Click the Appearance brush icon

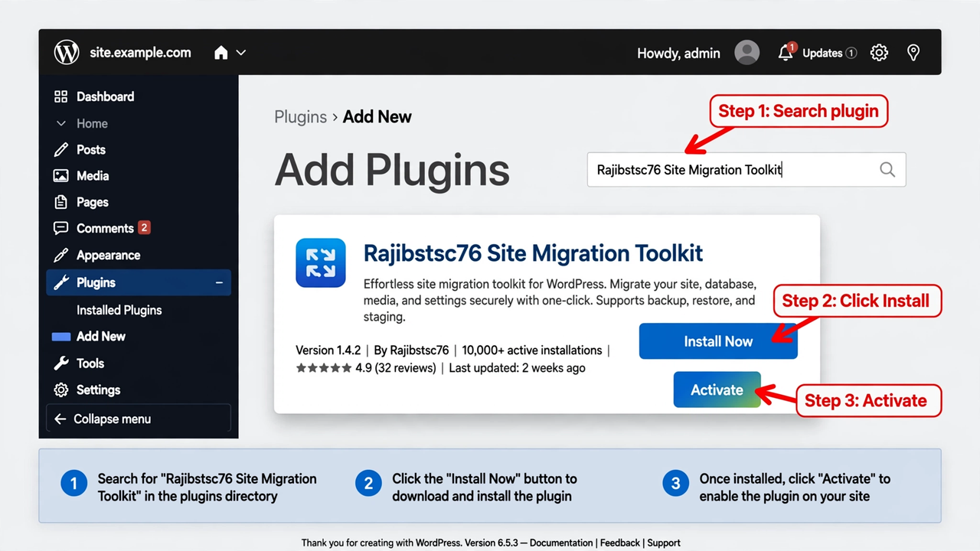tap(60, 255)
